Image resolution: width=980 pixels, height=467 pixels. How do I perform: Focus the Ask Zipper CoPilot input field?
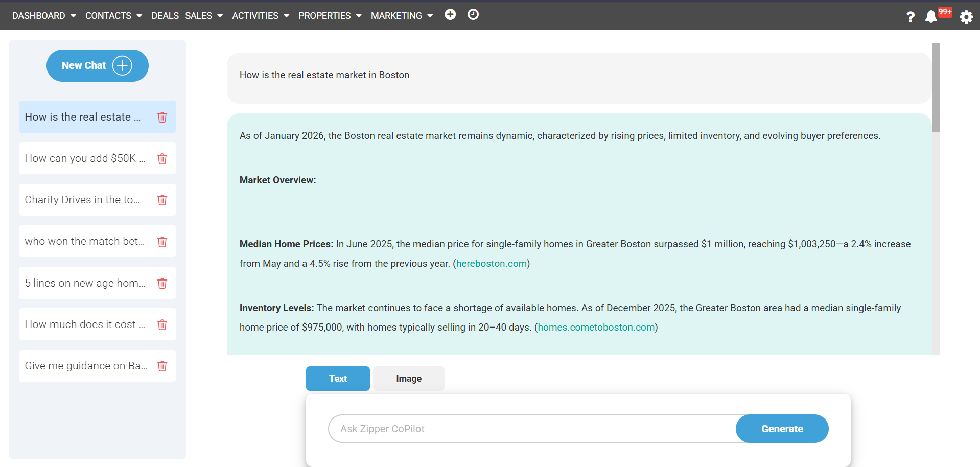[531, 429]
